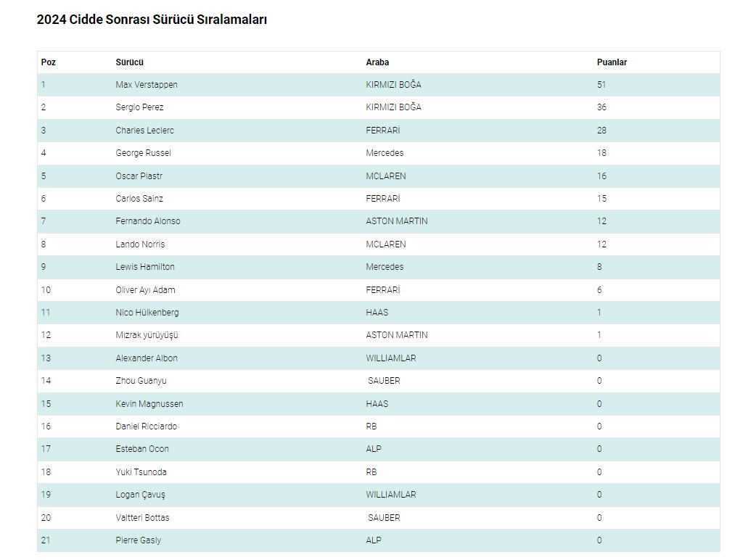This screenshot has width=756, height=560.
Task: Click Alexander Albon's name
Action: click(x=147, y=358)
